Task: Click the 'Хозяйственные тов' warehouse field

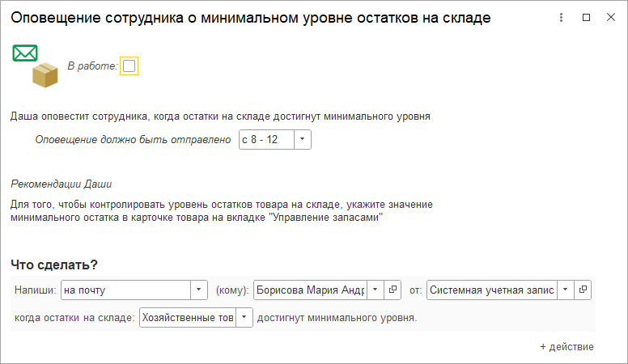Action: 188,318
